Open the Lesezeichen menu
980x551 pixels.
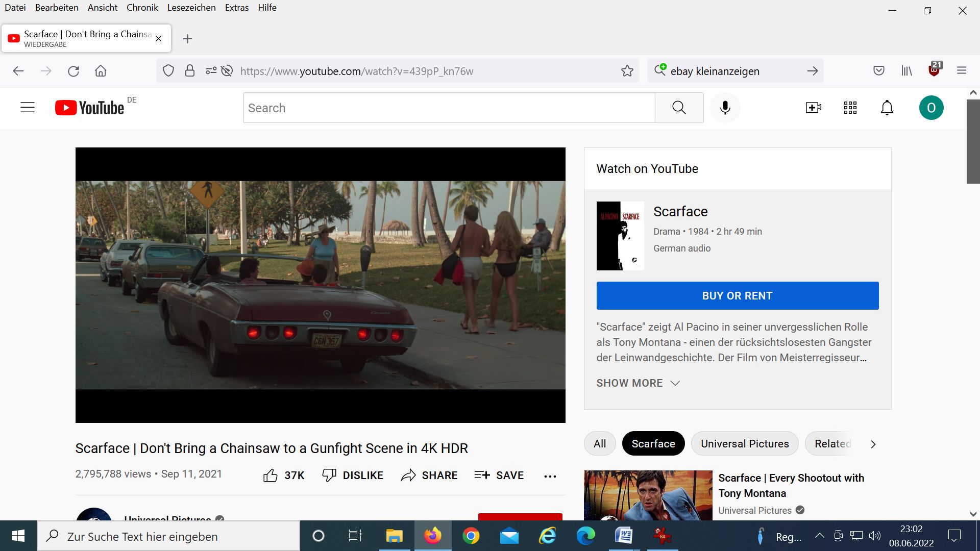191,8
